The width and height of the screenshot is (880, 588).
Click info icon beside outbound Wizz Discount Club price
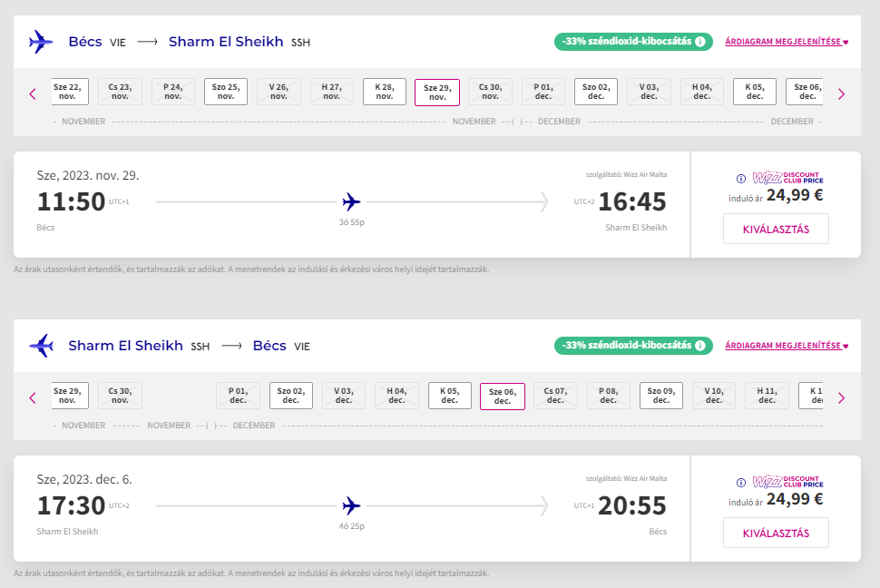point(740,179)
